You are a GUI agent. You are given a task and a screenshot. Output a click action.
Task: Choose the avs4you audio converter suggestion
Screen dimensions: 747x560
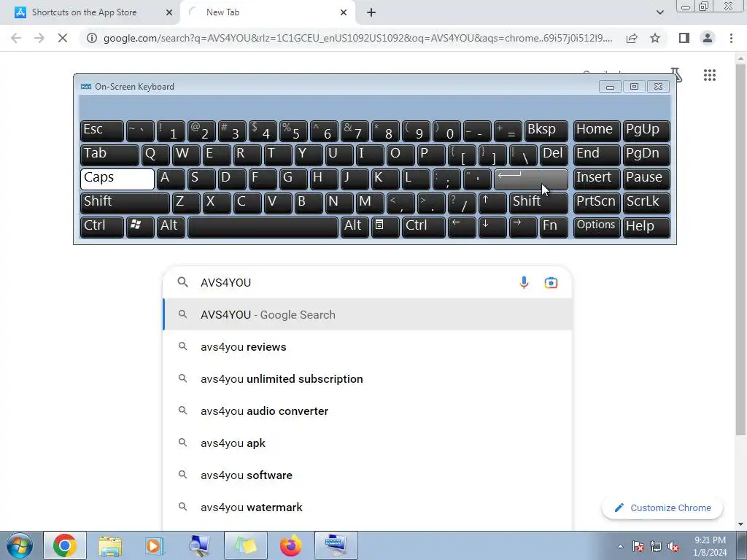[368, 411]
